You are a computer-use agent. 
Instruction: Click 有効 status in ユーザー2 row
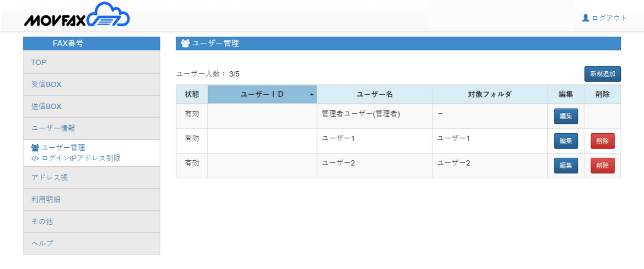point(192,163)
